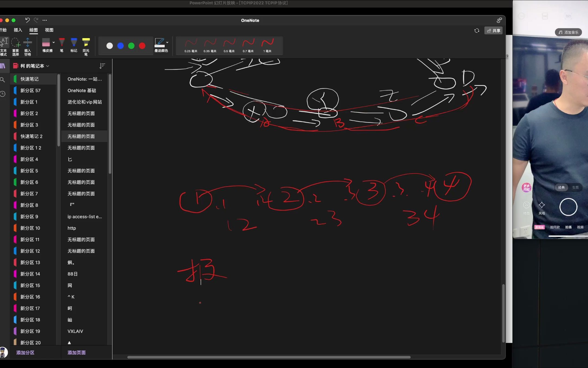Pick the green ink color swatch
The width and height of the screenshot is (588, 368).
[x=131, y=46]
